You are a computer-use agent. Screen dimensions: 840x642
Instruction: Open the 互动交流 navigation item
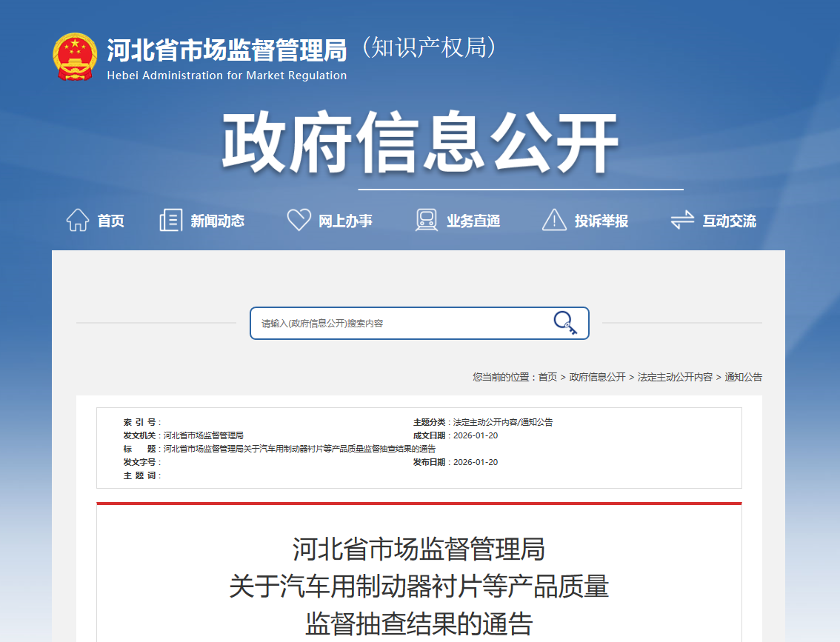730,221
